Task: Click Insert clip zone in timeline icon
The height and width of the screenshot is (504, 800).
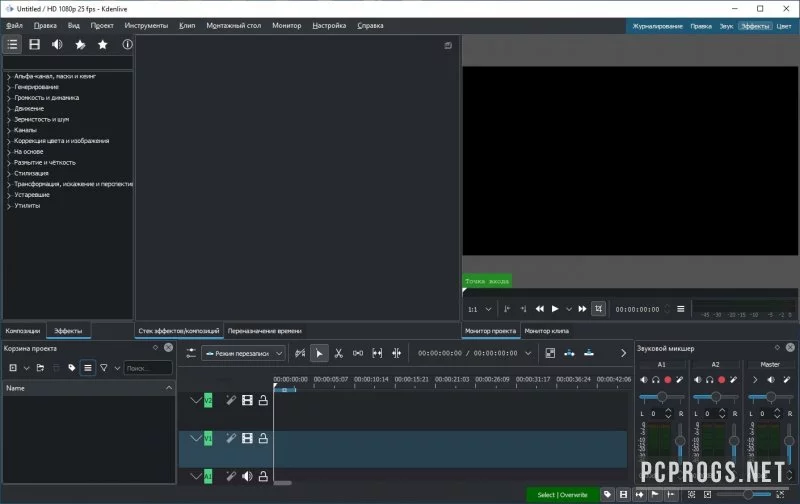Action: coord(569,353)
